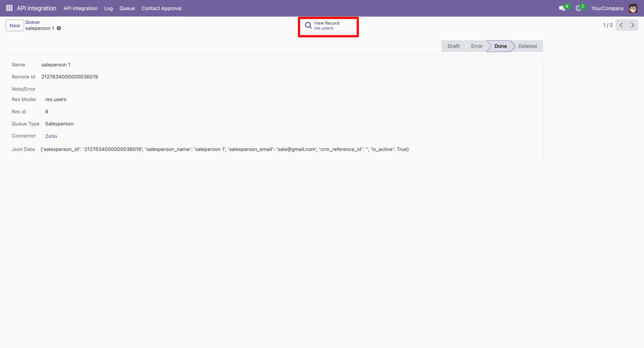Open the Queue menu in the navbar
This screenshot has height=348, width=644.
tap(127, 8)
